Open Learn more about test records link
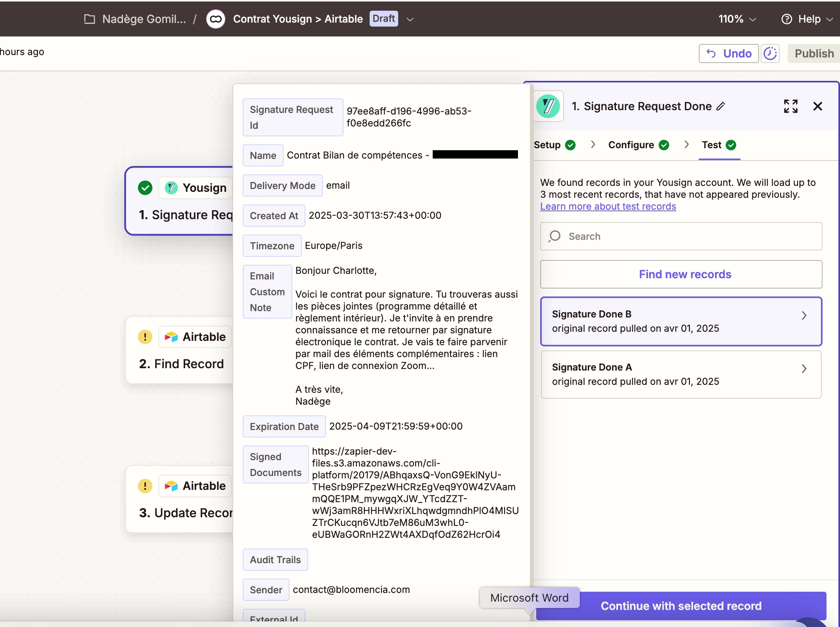 pos(608,206)
